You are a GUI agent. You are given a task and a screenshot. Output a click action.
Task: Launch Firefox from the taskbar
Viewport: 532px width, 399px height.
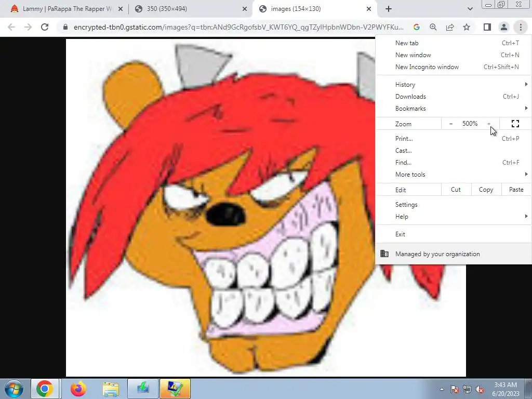point(78,389)
